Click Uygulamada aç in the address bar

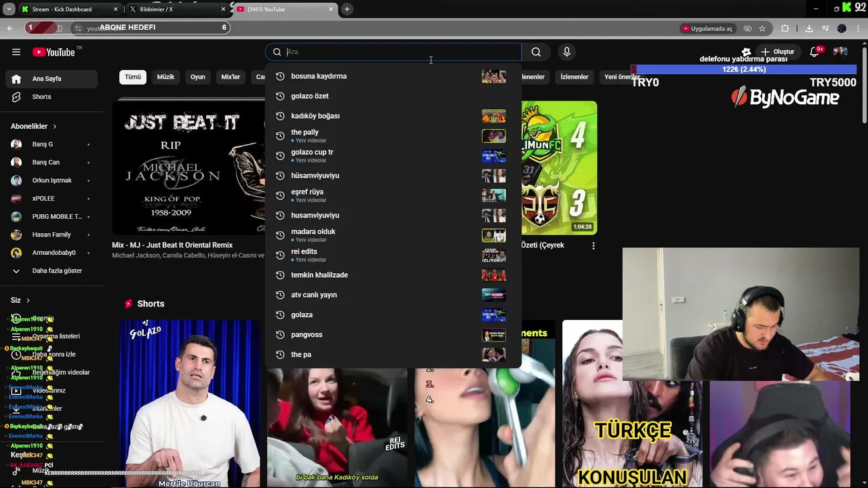(x=707, y=28)
